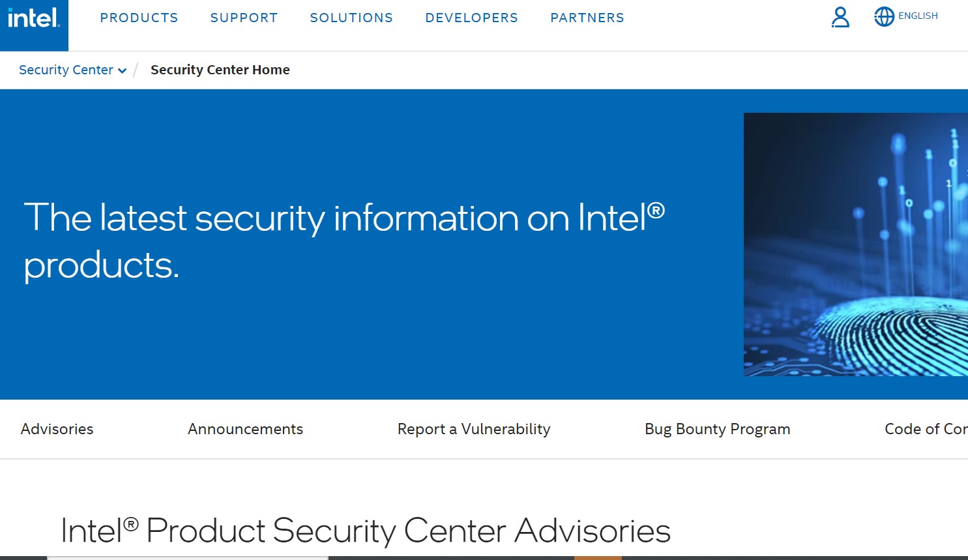Open the user account sign-in icon
Viewport: 968px width, 560px height.
click(840, 17)
